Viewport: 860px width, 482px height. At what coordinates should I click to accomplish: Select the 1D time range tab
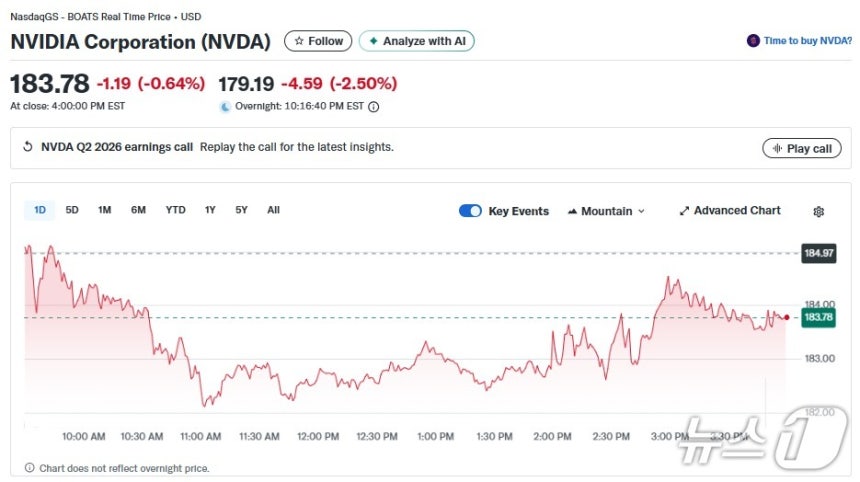[40, 210]
